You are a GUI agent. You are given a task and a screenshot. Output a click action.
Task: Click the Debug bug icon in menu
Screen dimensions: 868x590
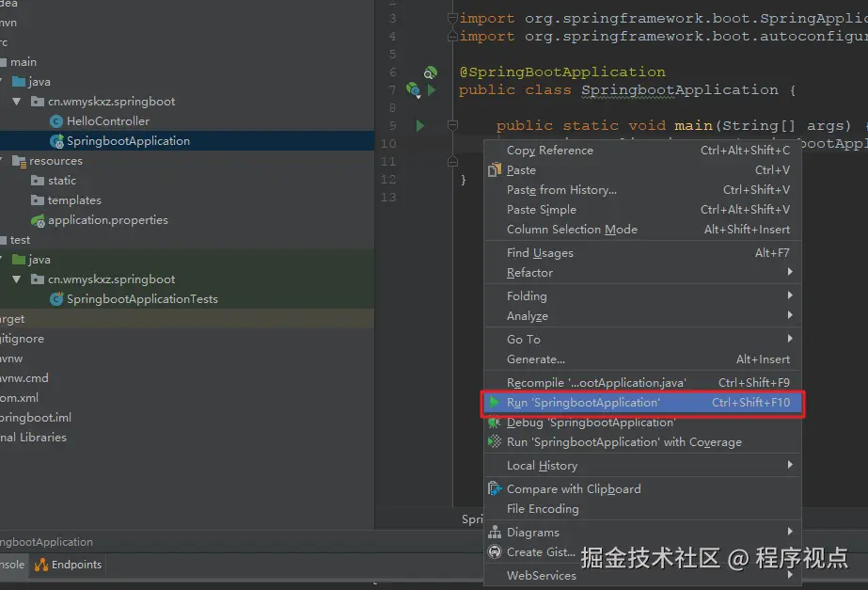495,423
